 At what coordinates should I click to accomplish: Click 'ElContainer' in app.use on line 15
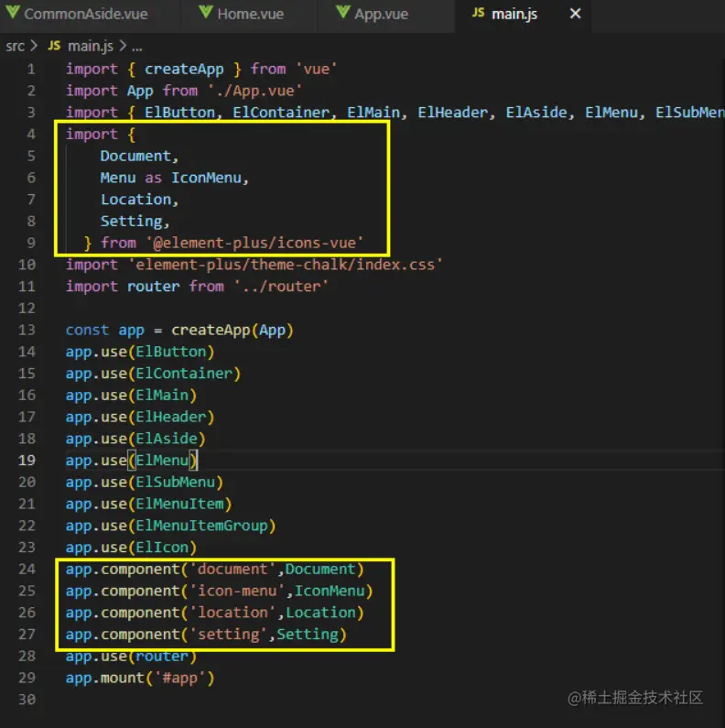[184, 374]
